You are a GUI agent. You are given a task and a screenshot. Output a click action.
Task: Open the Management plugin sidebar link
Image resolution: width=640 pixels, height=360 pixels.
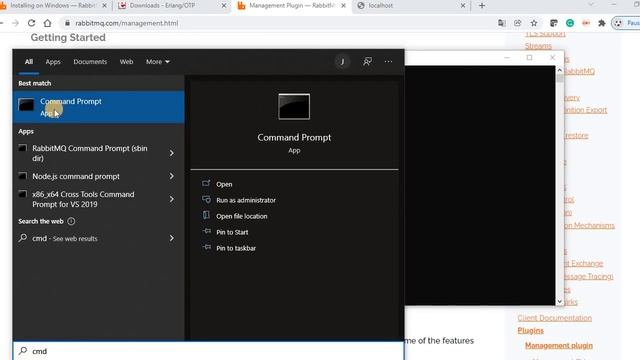click(558, 345)
